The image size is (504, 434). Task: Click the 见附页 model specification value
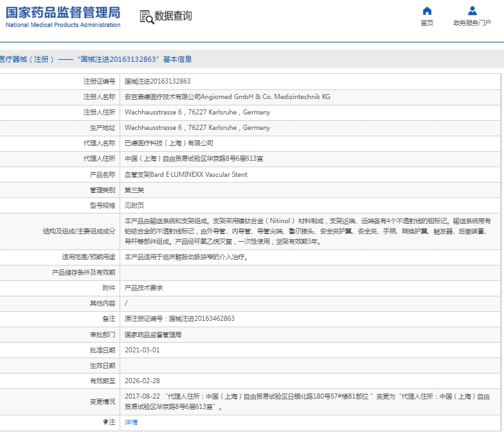click(x=134, y=206)
